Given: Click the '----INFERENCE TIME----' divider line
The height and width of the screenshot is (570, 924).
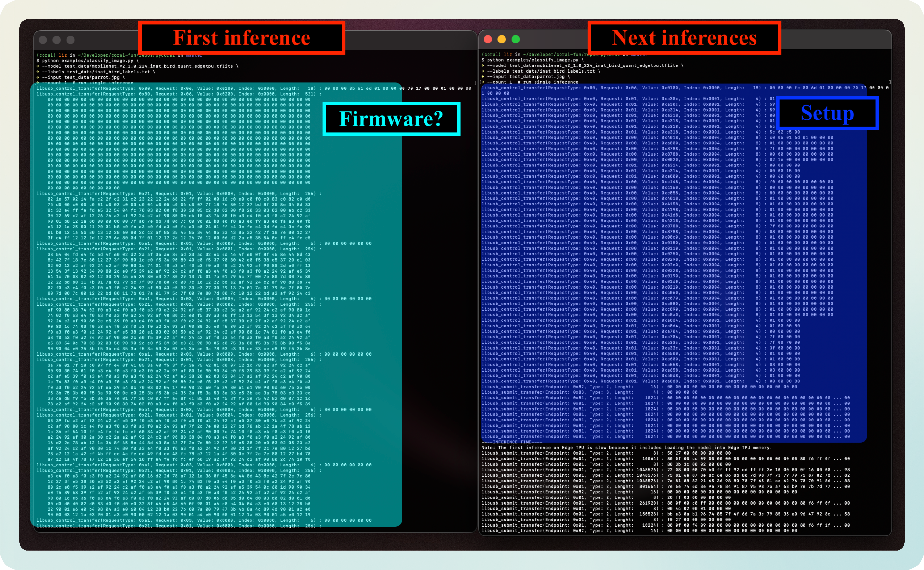Looking at the screenshot, I should 512,442.
